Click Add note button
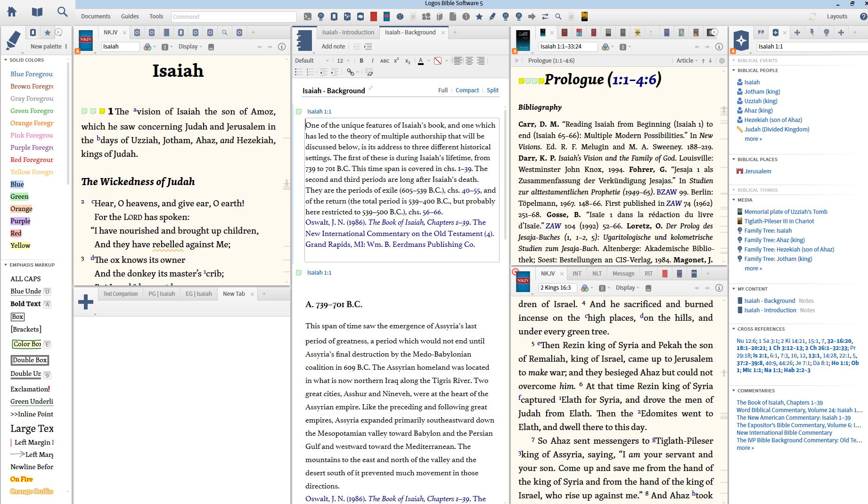Viewport: 868px width, 504px height. coord(333,47)
